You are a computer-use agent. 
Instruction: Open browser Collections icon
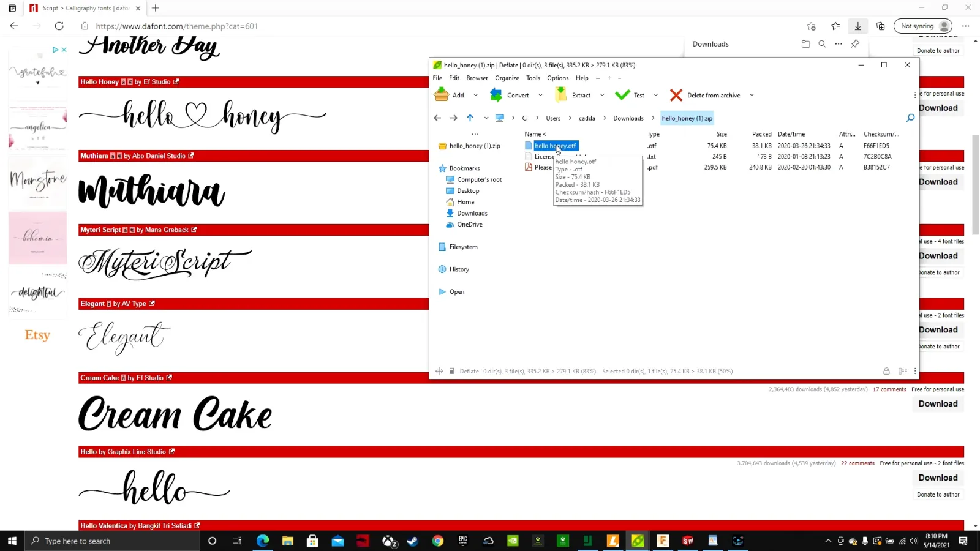pyautogui.click(x=880, y=26)
